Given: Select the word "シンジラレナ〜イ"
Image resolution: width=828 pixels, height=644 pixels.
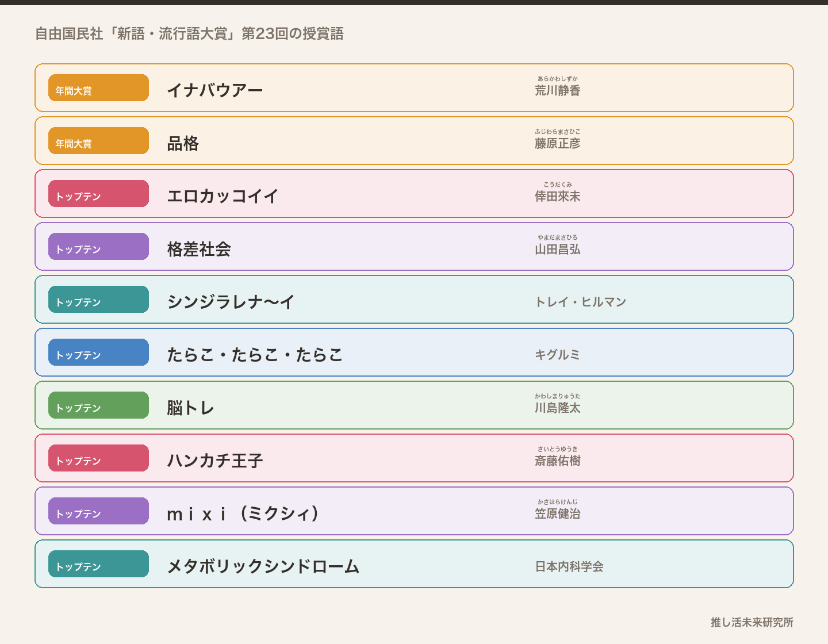Looking at the screenshot, I should [x=231, y=302].
